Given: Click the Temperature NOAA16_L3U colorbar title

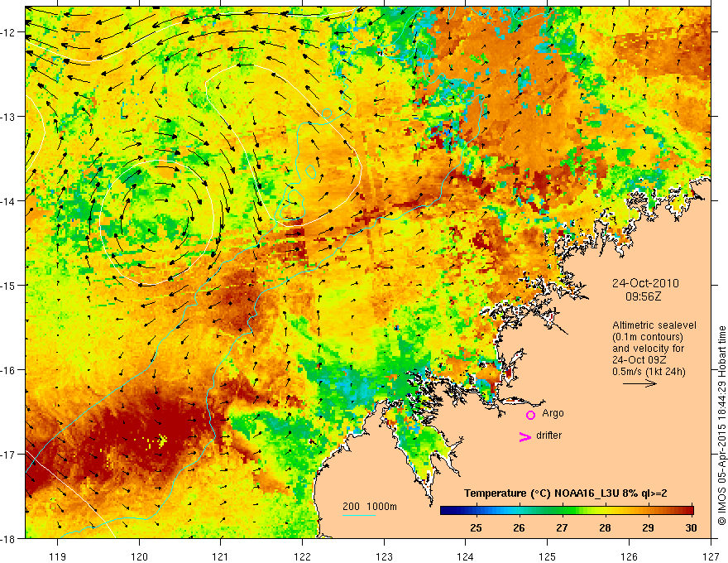Looking at the screenshot, I should coord(566,493).
